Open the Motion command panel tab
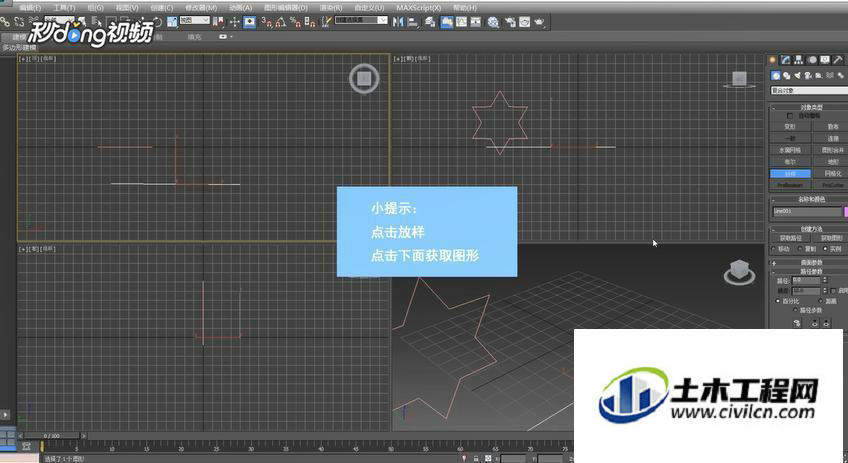Image resolution: width=848 pixels, height=463 pixels. [x=812, y=59]
